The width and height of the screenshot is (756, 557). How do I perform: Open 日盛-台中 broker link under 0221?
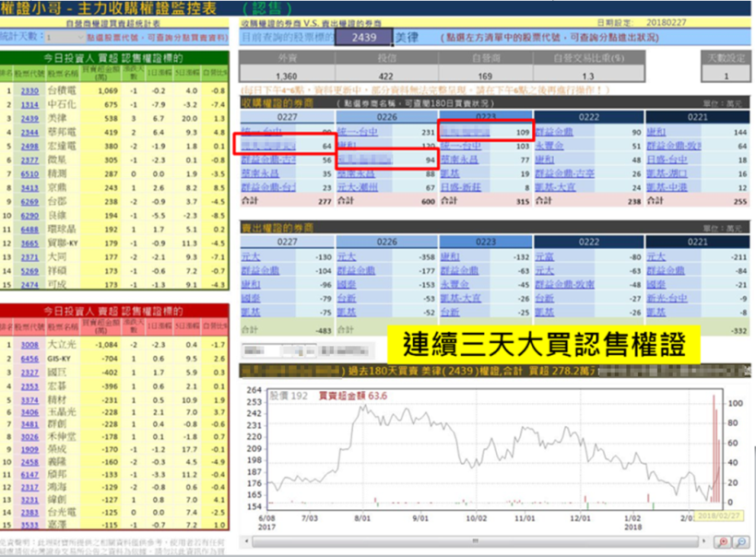[x=667, y=160]
